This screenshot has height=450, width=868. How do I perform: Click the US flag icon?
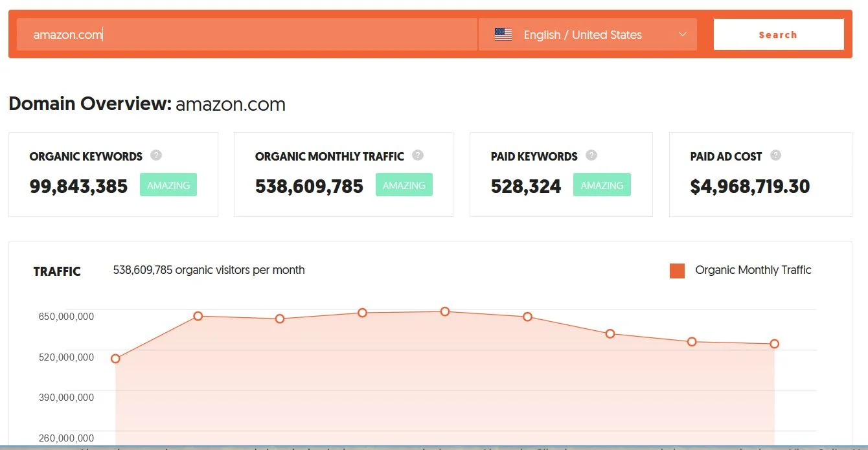pyautogui.click(x=503, y=35)
